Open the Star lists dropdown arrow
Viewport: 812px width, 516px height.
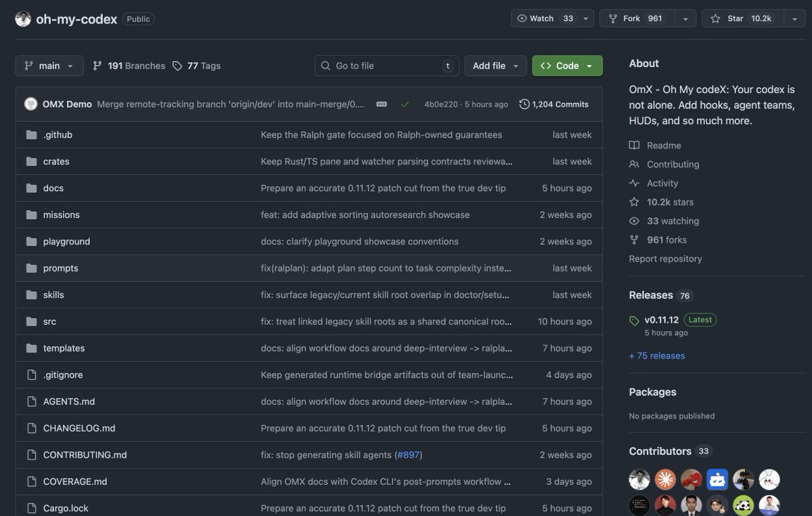tap(794, 19)
